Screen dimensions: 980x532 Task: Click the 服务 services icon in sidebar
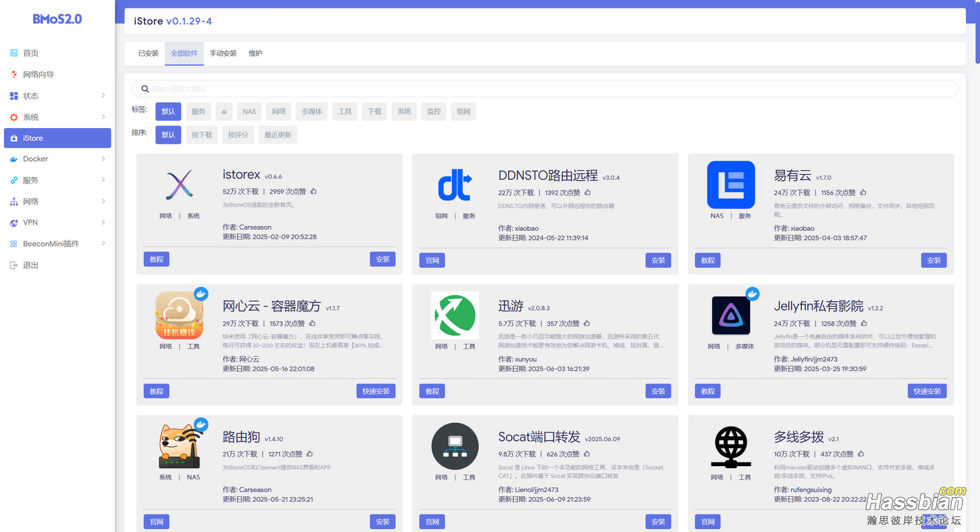(14, 180)
